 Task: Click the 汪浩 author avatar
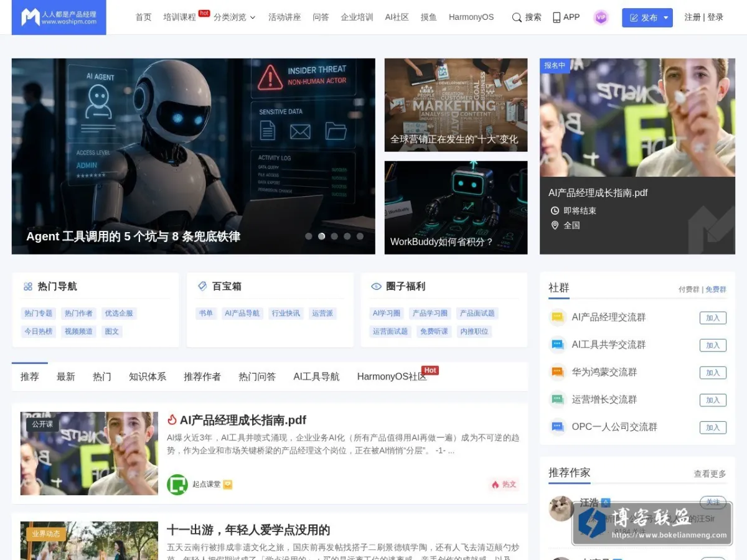(x=561, y=508)
